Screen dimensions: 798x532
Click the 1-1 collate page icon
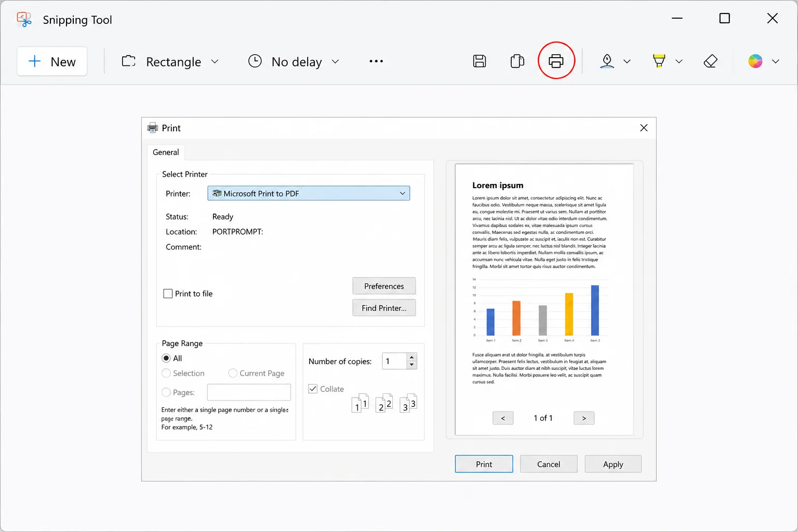[x=361, y=403]
